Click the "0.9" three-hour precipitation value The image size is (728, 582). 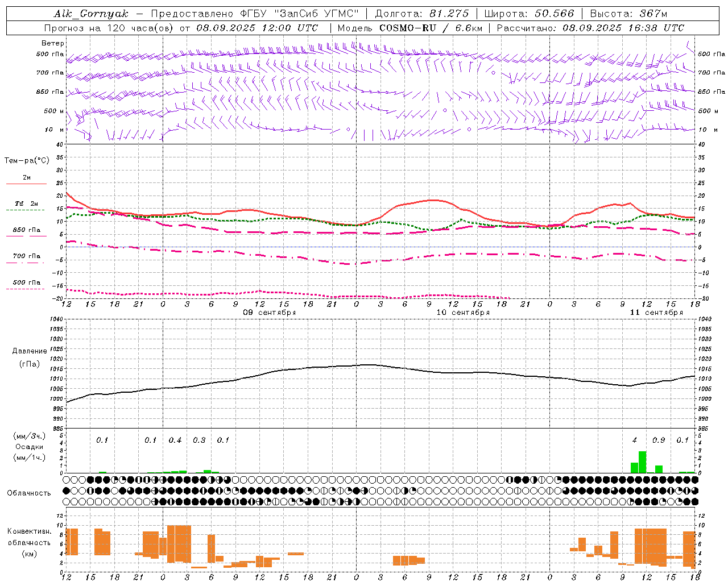(659, 440)
